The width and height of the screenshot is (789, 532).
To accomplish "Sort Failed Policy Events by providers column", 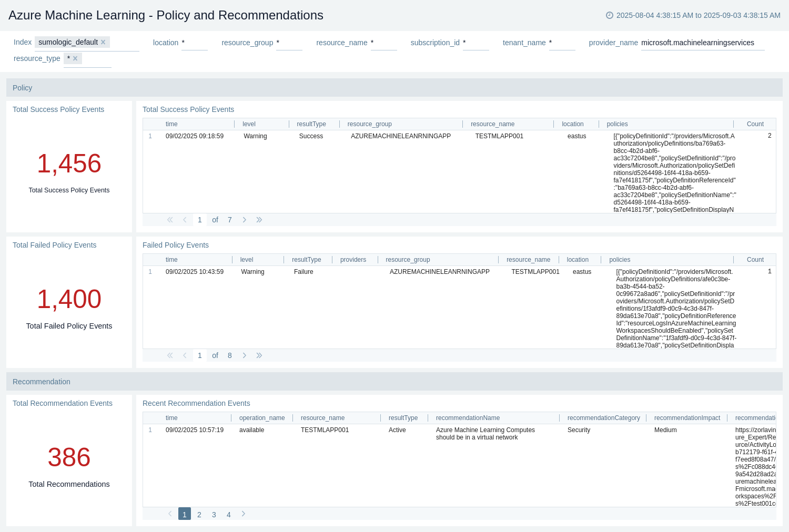I will [x=353, y=260].
